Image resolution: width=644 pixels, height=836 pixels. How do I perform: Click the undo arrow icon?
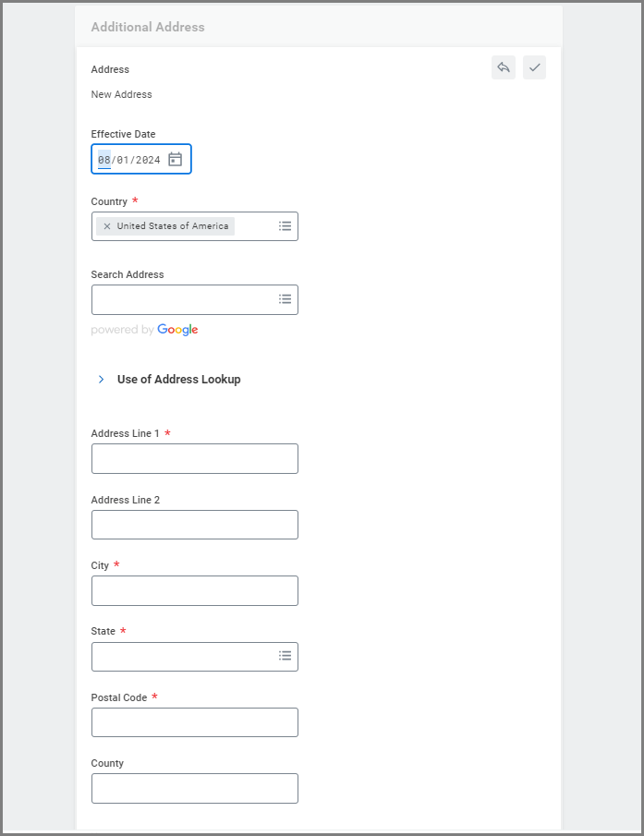click(504, 67)
